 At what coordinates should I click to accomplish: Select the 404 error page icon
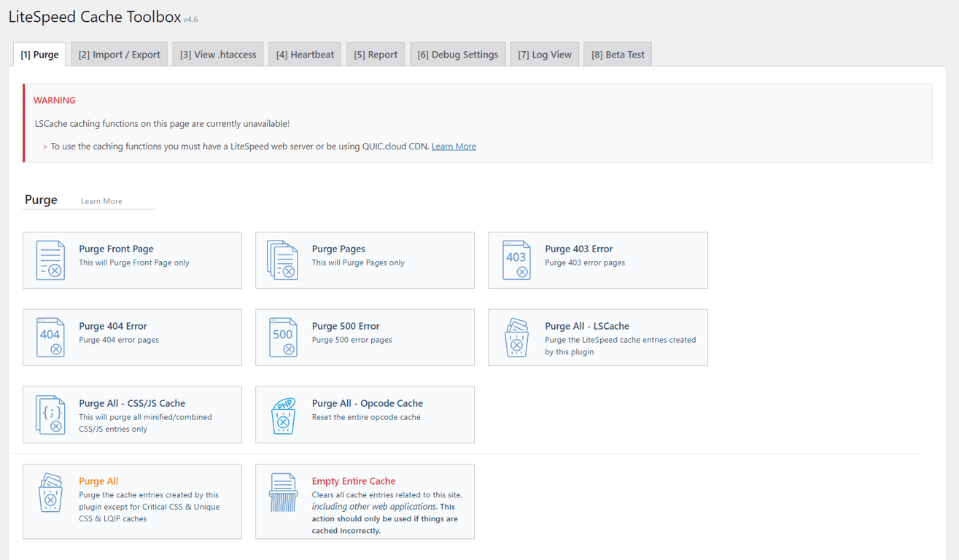click(51, 337)
